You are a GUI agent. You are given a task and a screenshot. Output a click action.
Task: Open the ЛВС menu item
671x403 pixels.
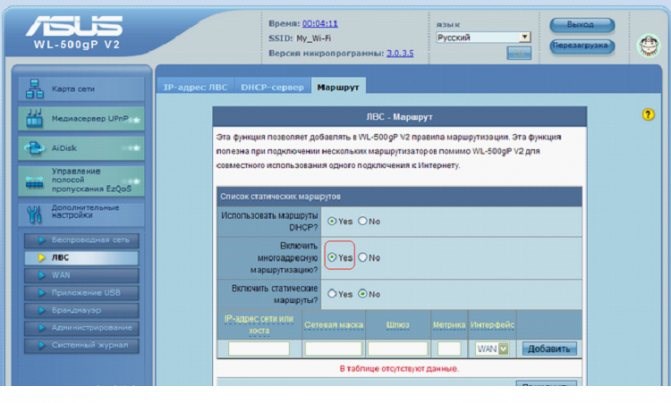(x=81, y=258)
